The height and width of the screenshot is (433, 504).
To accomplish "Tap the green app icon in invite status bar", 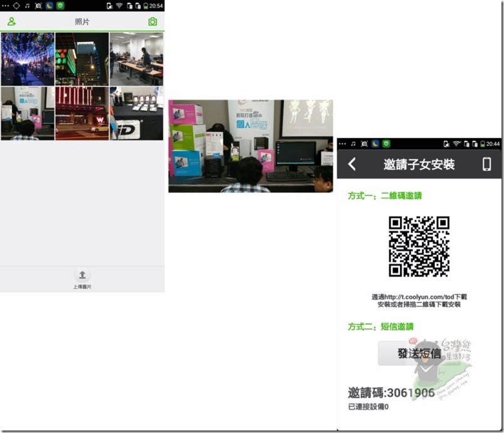I will point(386,144).
